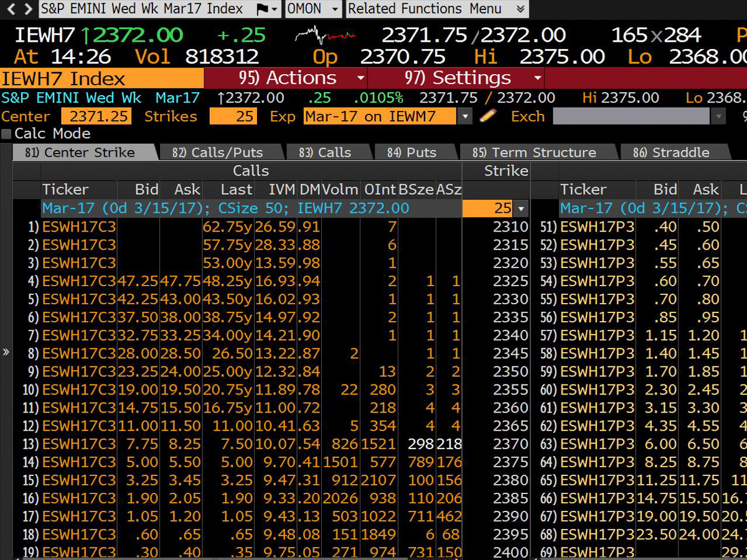The image size is (747, 560).
Task: Go forward with the right arrow
Action: pyautogui.click(x=28, y=9)
